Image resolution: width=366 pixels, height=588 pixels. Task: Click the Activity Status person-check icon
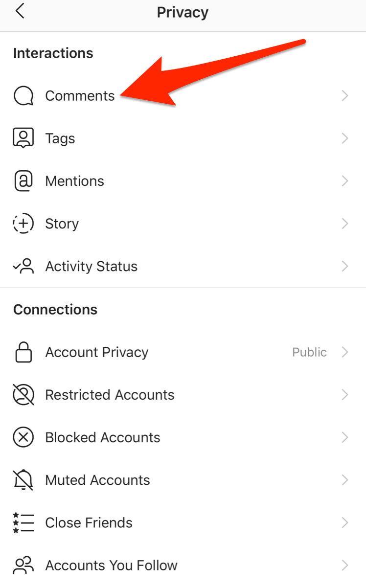tap(23, 266)
